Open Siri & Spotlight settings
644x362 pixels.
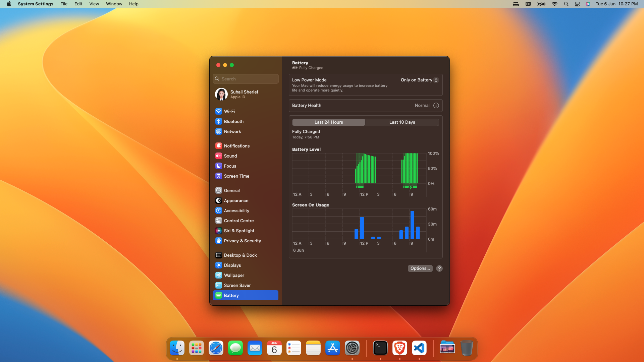(239, 231)
